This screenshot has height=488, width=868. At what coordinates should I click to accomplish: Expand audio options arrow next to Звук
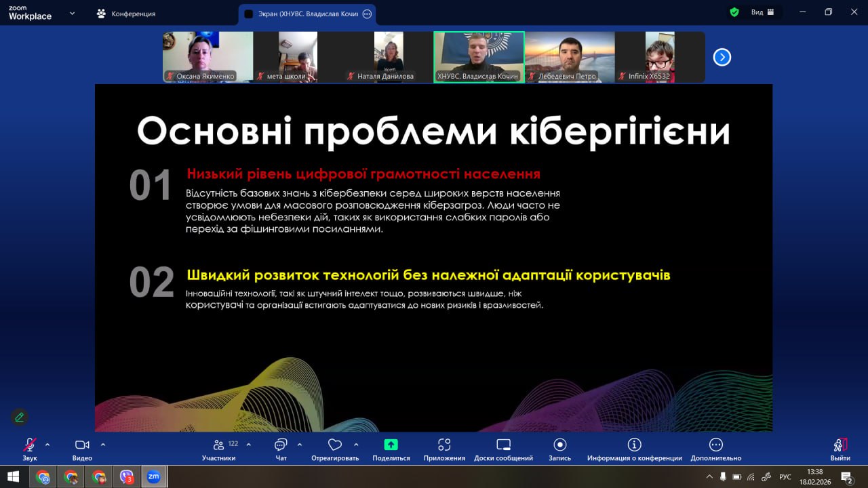tap(47, 445)
